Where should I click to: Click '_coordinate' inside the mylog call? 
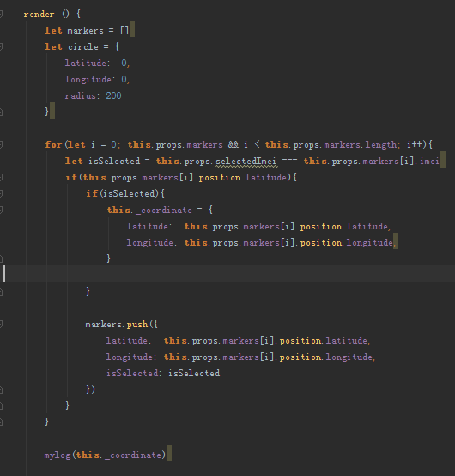pos(132,455)
